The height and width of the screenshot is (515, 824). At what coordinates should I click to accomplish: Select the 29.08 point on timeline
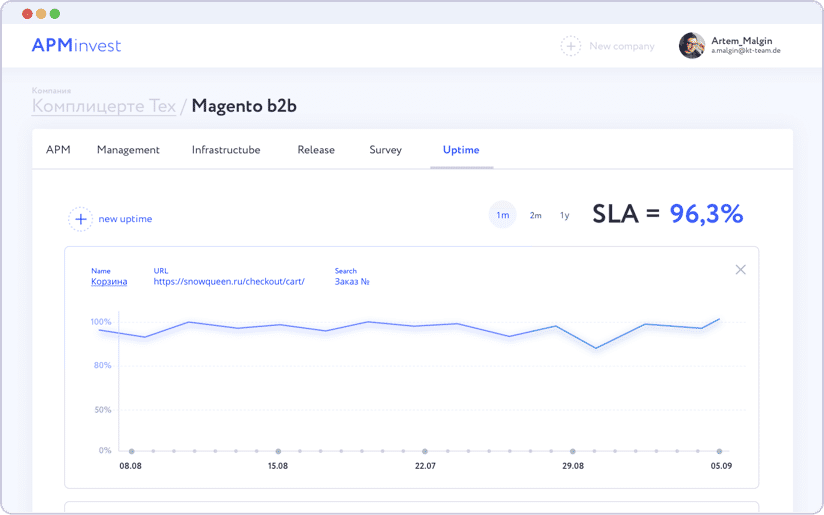pos(572,451)
